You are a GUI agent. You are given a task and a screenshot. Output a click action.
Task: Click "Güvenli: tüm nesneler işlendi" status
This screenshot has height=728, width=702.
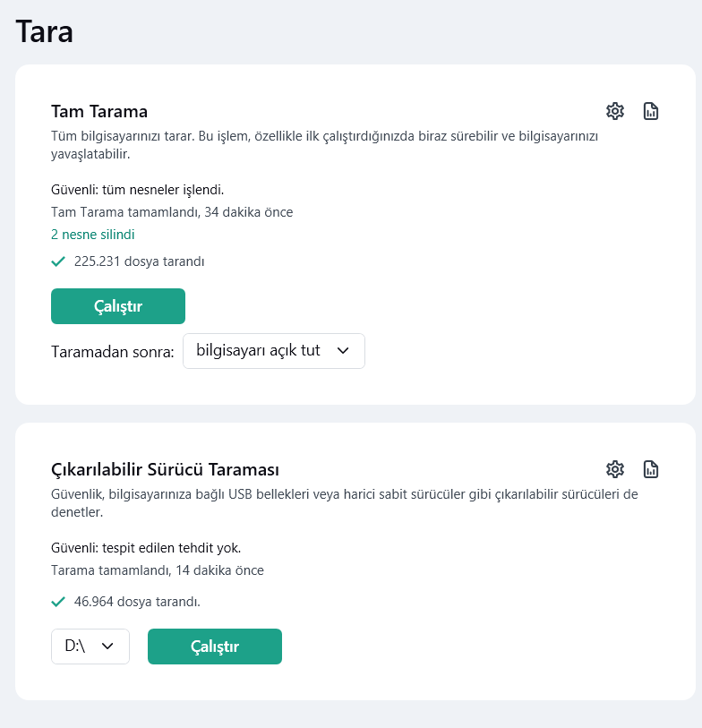[137, 189]
